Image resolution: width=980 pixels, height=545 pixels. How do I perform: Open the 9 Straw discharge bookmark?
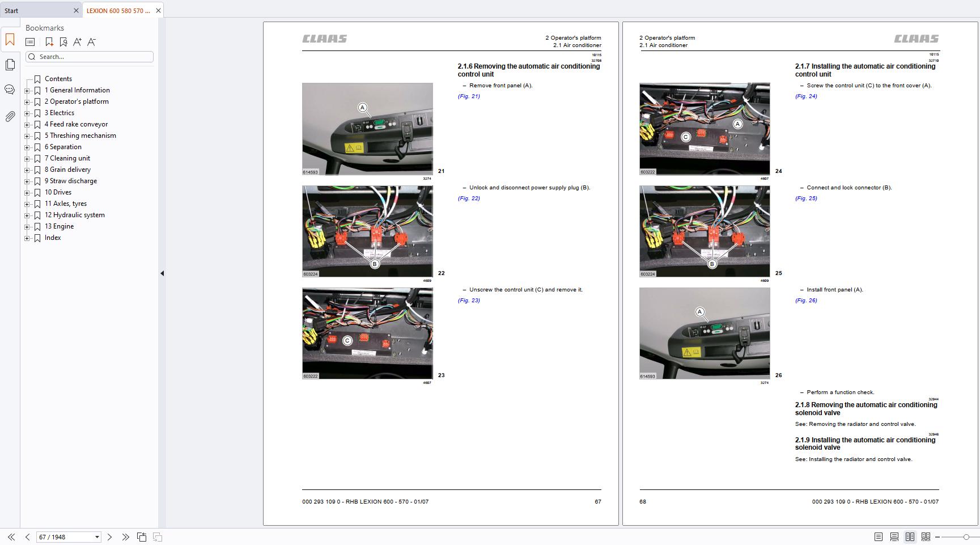(x=71, y=181)
